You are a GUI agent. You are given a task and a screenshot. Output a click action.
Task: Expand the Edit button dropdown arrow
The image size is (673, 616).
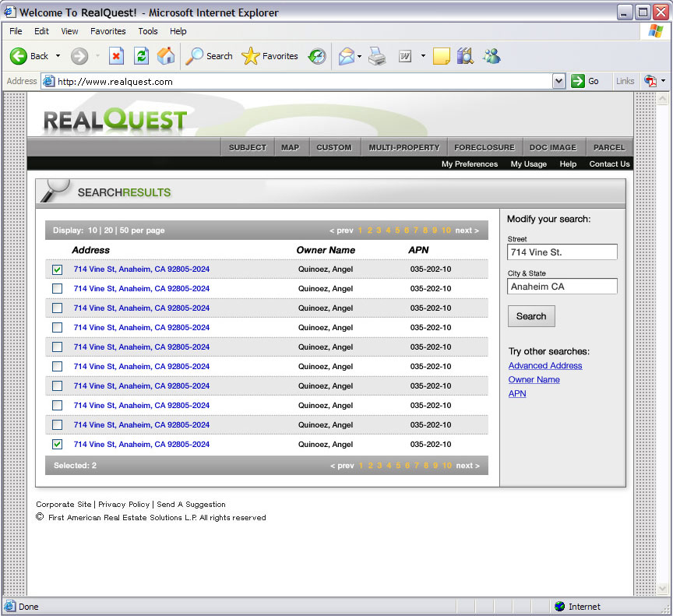tap(423, 56)
